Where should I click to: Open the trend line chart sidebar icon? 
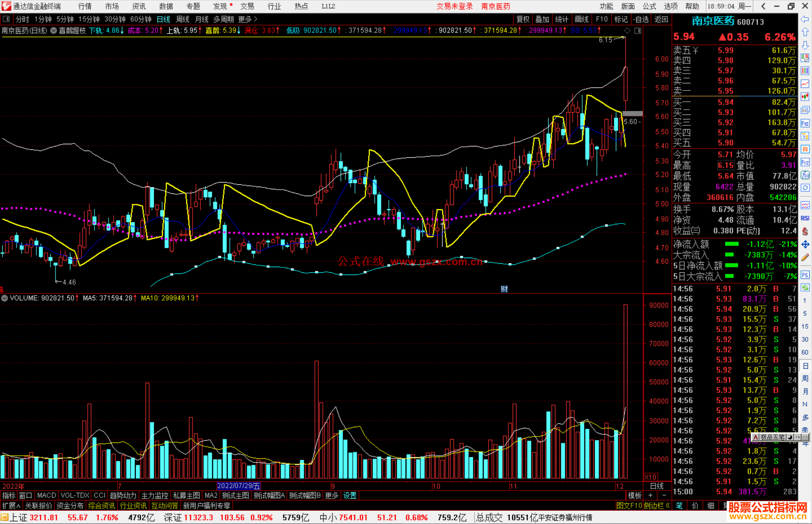[805, 84]
